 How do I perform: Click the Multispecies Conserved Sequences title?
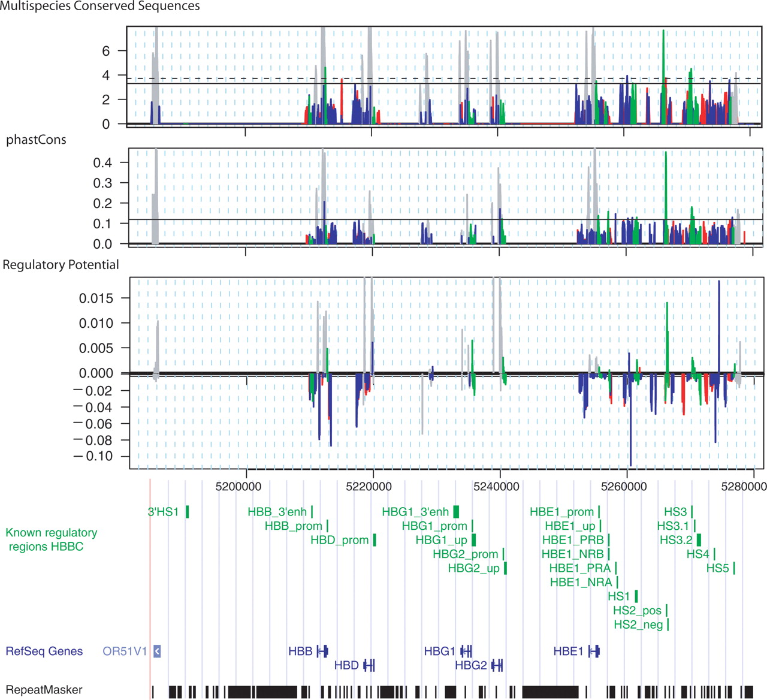(100, 7)
